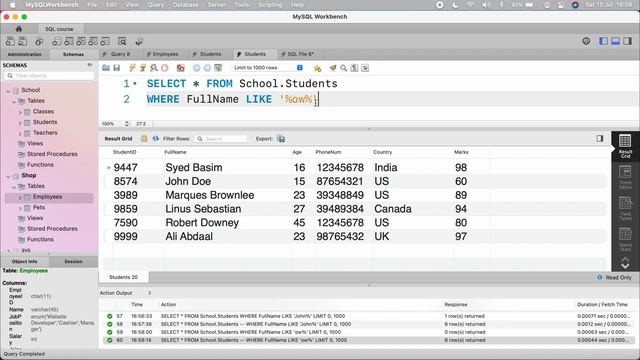The image size is (640, 360).
Task: Collapse the School schema
Action: tap(9, 91)
